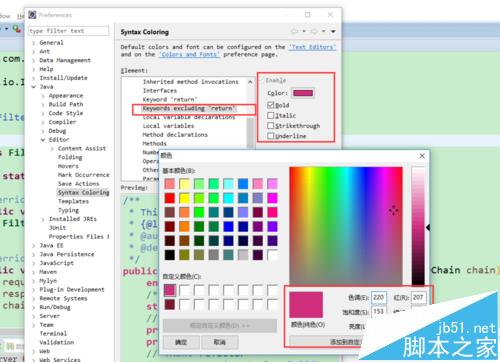Pick the black basic color swatch

click(x=170, y=255)
